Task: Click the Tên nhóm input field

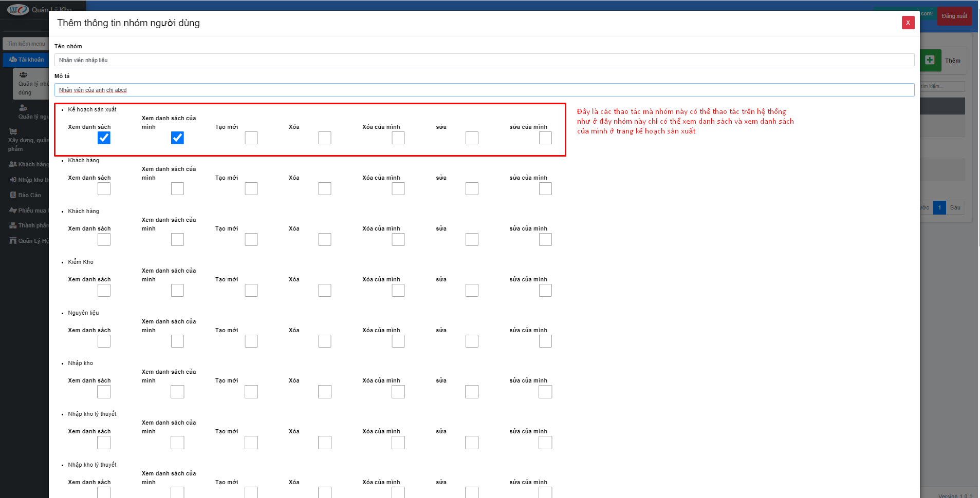Action: tap(484, 60)
